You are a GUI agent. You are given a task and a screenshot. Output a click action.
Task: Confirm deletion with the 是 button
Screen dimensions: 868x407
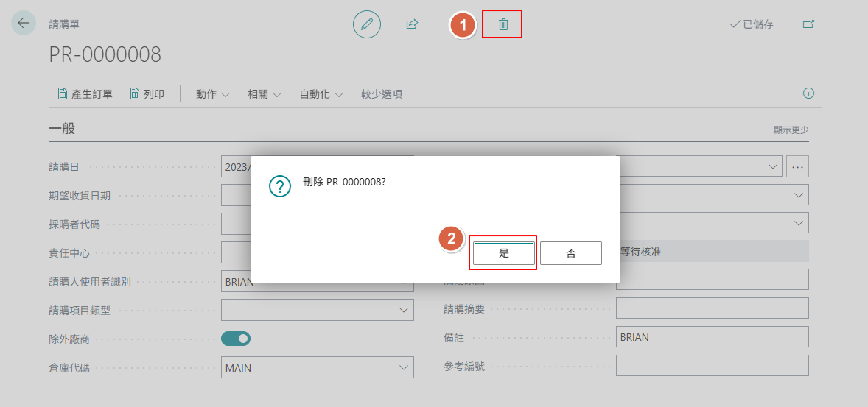click(503, 253)
